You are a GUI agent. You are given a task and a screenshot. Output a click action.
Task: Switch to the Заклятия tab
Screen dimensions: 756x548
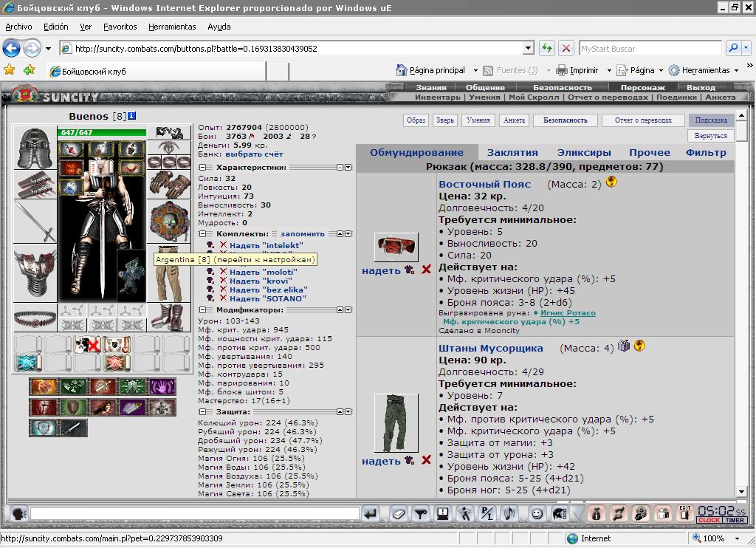(512, 152)
